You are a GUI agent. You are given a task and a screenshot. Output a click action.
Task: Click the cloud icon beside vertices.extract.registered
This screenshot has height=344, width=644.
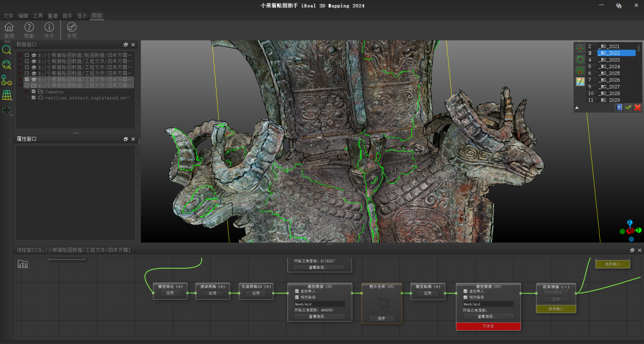[x=41, y=98]
